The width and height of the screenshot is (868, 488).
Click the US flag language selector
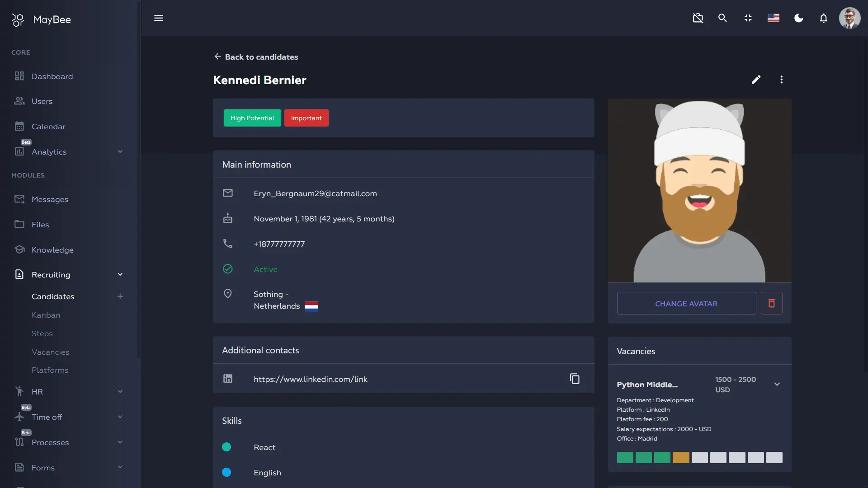pyautogui.click(x=773, y=18)
